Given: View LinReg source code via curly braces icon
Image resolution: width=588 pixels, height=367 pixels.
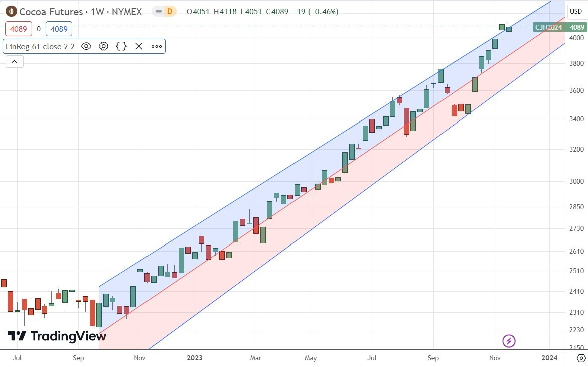Looking at the screenshot, I should coord(121,46).
